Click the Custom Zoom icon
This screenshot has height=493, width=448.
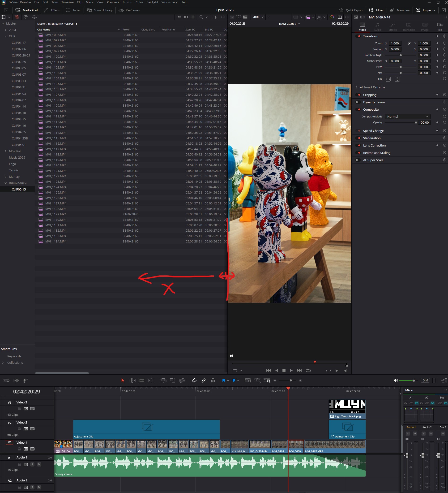click(x=267, y=380)
